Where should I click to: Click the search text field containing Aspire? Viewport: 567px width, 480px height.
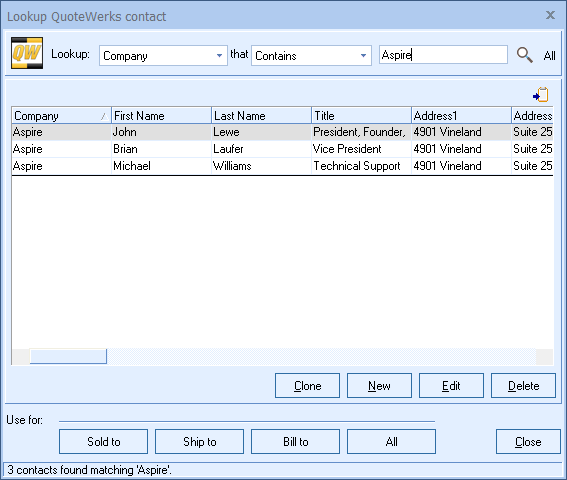443,55
